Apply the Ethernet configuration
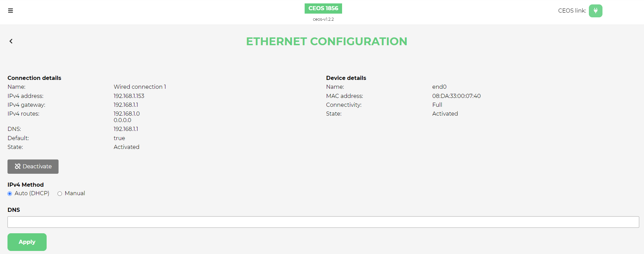This screenshot has width=644, height=254. [27, 242]
